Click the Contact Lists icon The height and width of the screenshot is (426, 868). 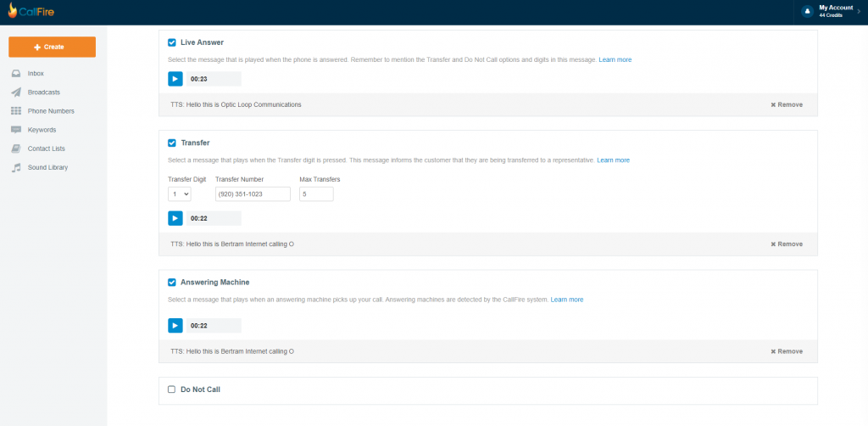click(x=16, y=149)
